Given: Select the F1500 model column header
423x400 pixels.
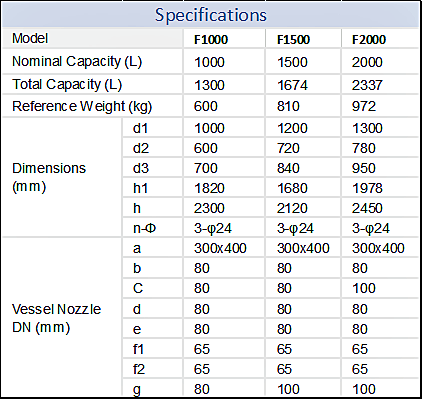Looking at the screenshot, I should 293,40.
